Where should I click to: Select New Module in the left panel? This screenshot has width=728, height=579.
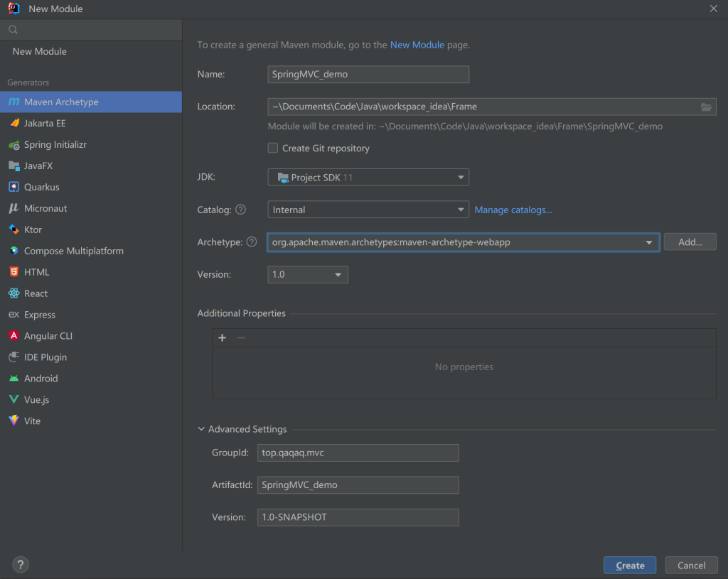click(40, 51)
